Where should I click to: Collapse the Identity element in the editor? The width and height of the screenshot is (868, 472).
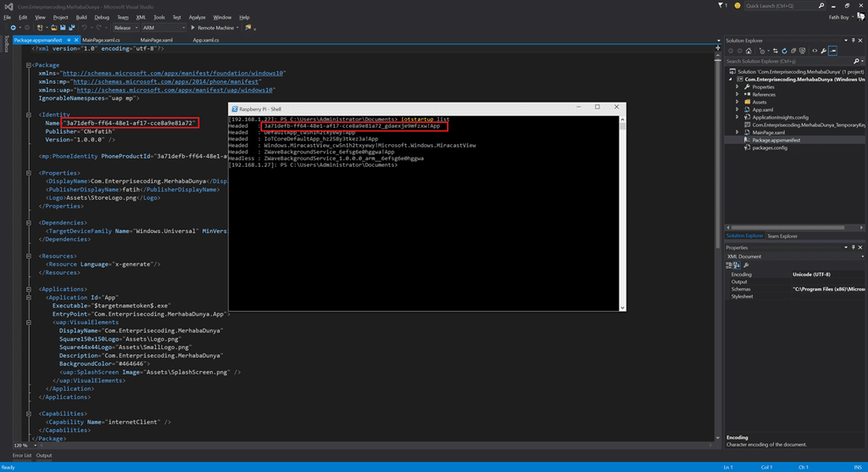(29, 114)
